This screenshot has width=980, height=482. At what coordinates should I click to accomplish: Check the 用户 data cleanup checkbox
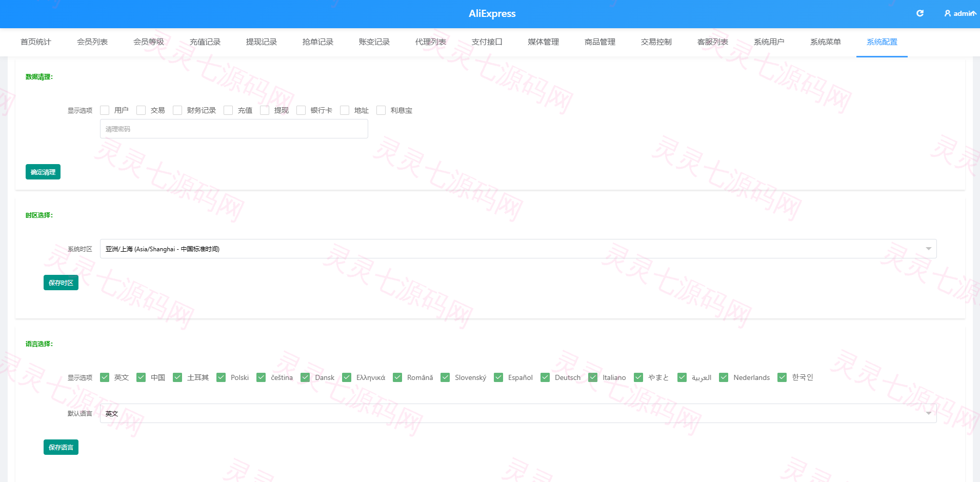(x=105, y=110)
